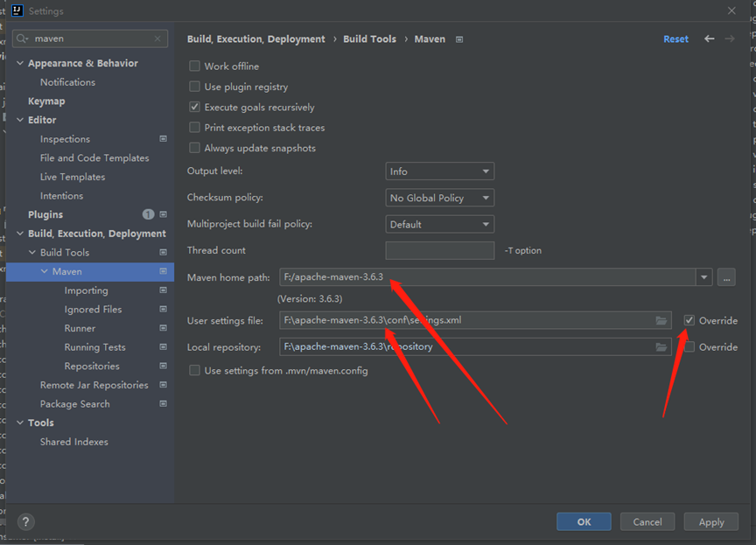
Task: Select Notifications in settings tree
Action: (67, 82)
